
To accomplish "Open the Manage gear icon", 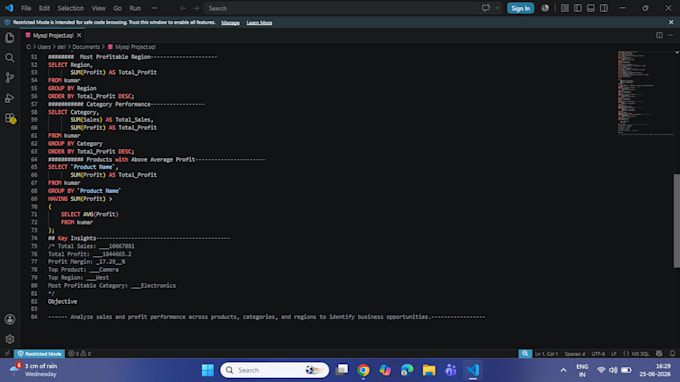I will click(10, 340).
